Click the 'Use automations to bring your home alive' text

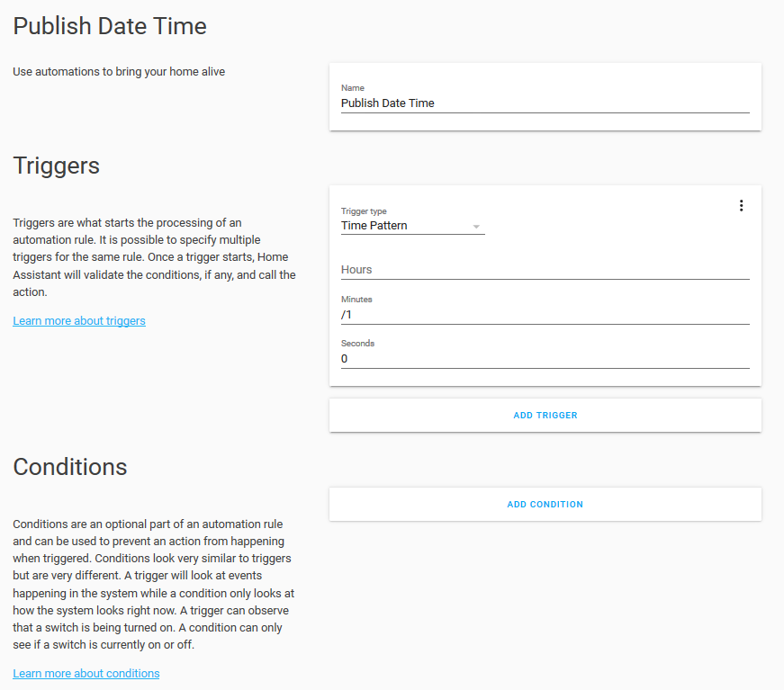(x=119, y=72)
